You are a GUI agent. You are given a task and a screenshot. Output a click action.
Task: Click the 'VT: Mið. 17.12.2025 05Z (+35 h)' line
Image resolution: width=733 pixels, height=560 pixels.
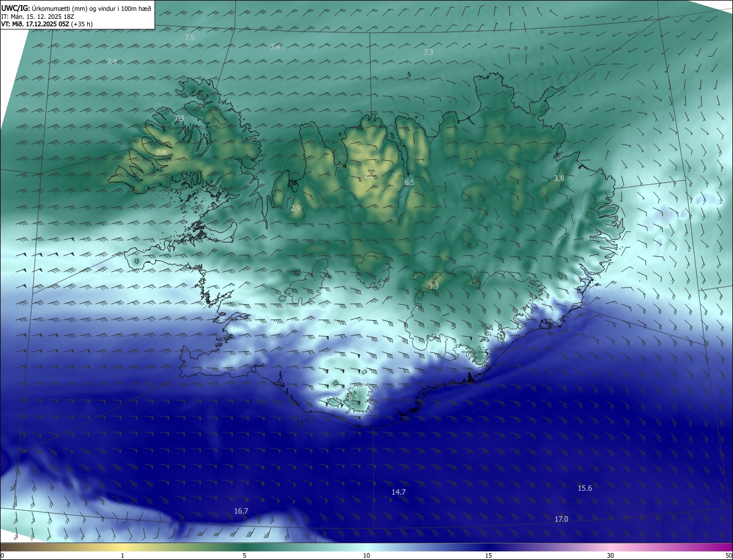(x=47, y=24)
